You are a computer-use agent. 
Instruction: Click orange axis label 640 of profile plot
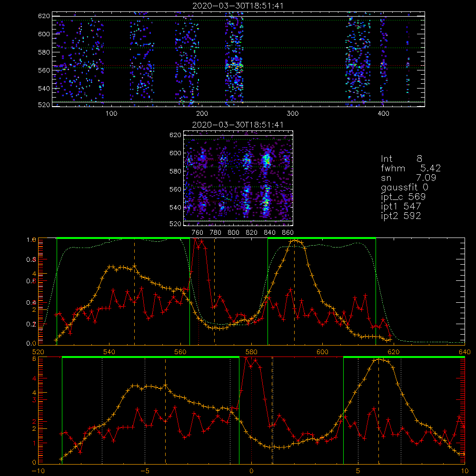tap(465, 352)
